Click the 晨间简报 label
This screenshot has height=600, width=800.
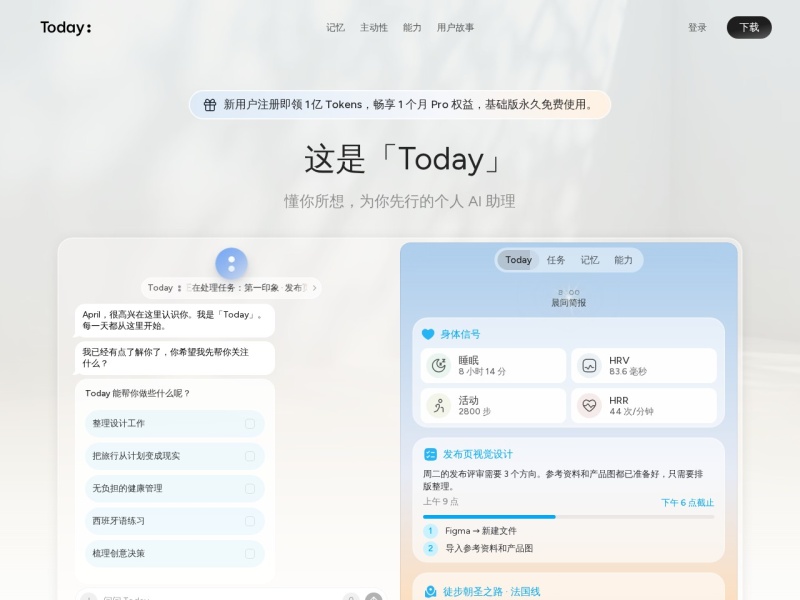tap(568, 303)
